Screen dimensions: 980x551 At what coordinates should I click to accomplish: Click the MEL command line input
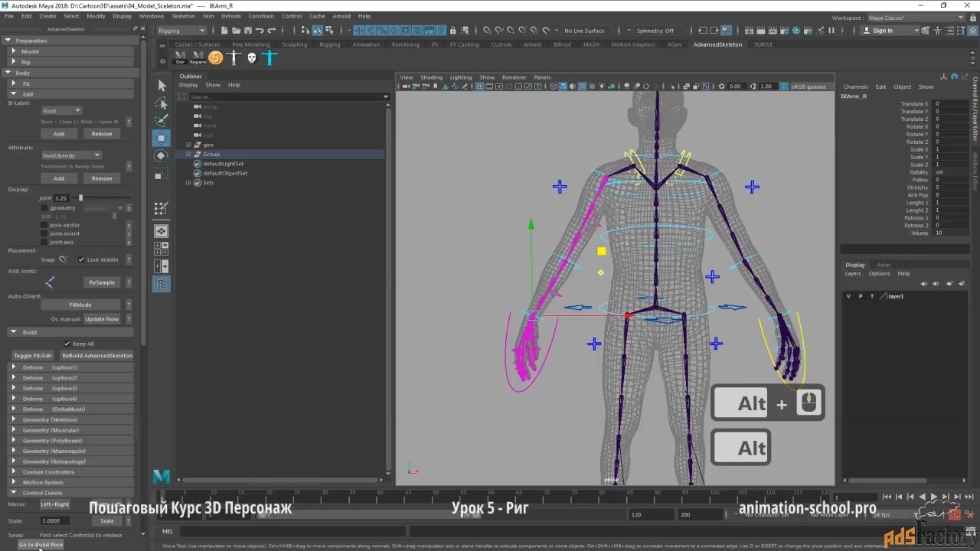[x=292, y=531]
